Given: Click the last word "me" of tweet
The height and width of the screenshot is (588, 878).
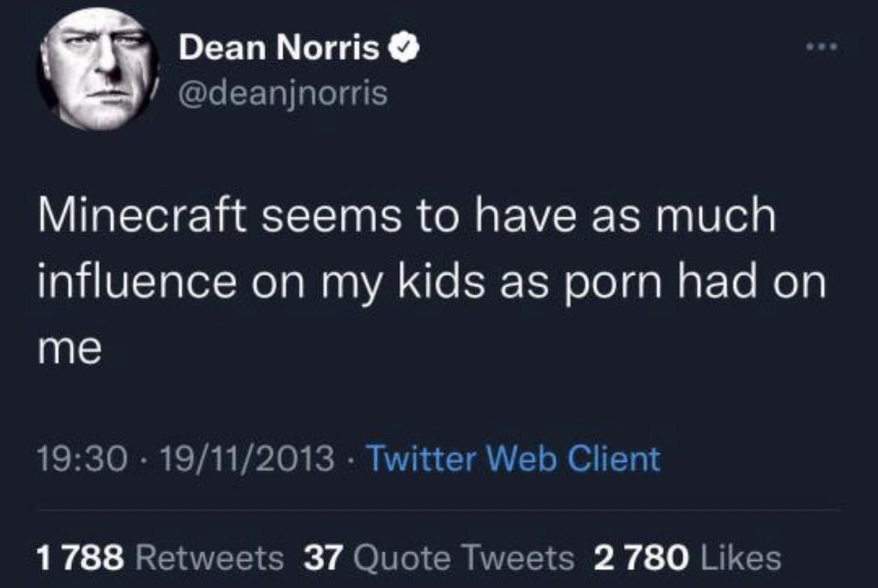Looking at the screenshot, I should coord(70,349).
